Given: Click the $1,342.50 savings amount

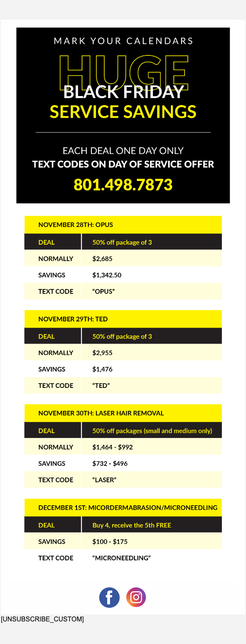Looking at the screenshot, I should click(107, 275).
